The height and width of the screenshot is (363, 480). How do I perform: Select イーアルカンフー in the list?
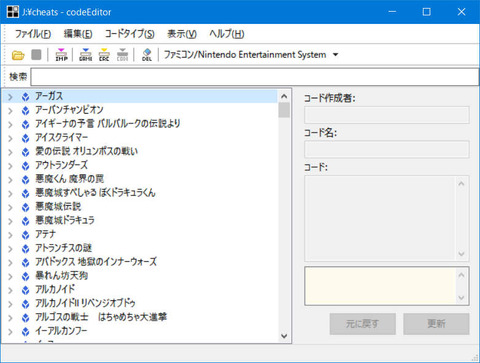click(61, 331)
